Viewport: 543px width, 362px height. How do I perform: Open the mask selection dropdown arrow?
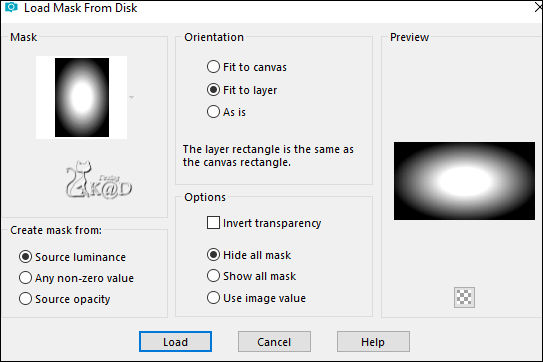click(132, 98)
